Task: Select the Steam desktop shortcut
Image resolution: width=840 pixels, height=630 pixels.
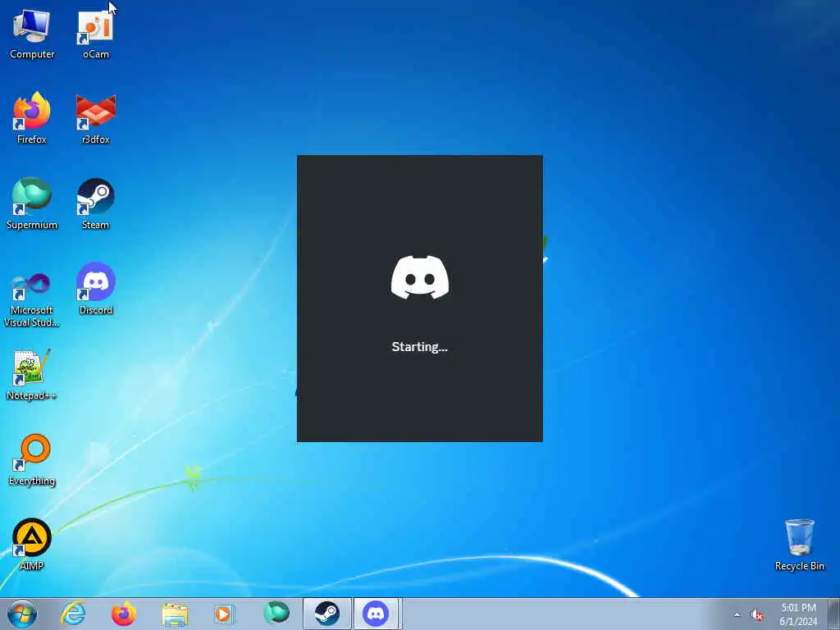Action: tap(96, 203)
